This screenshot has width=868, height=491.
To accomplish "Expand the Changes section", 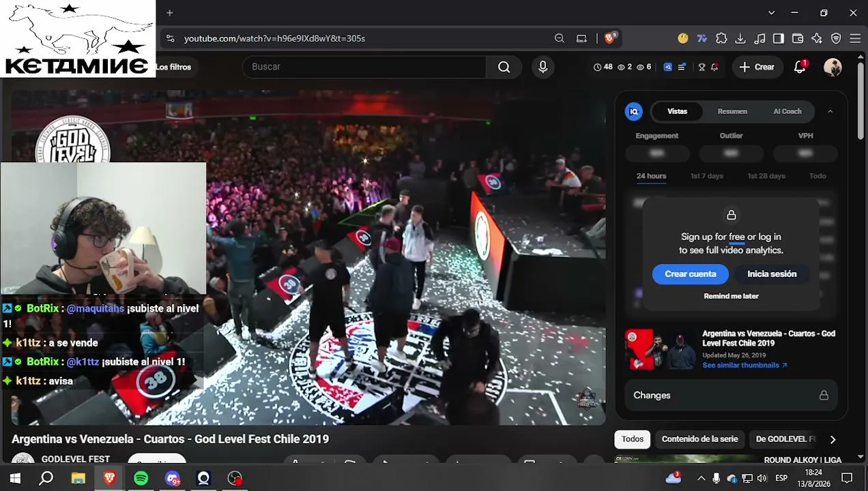I will (731, 396).
